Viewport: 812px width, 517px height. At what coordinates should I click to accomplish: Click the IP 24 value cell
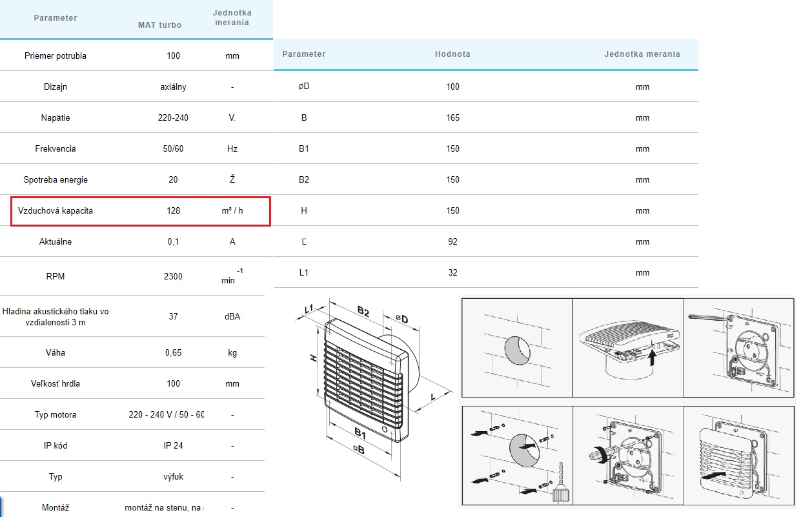[173, 446]
